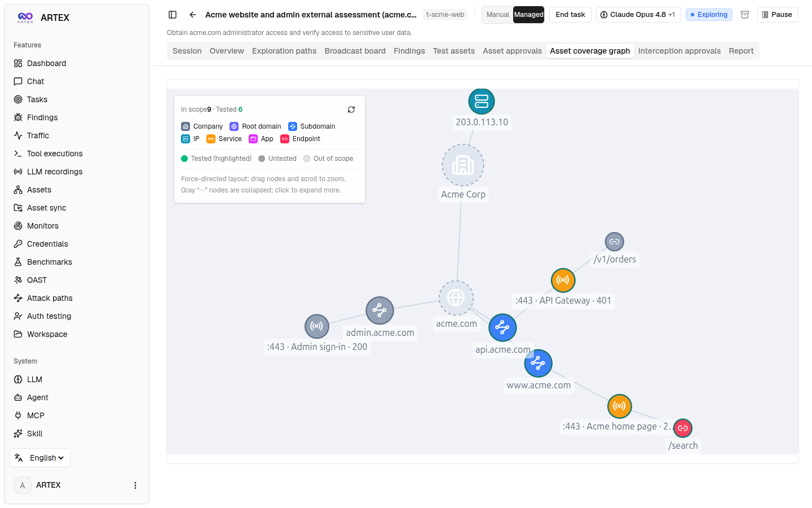Click the Acme home page service node
The width and height of the screenshot is (812, 508).
[x=620, y=406]
